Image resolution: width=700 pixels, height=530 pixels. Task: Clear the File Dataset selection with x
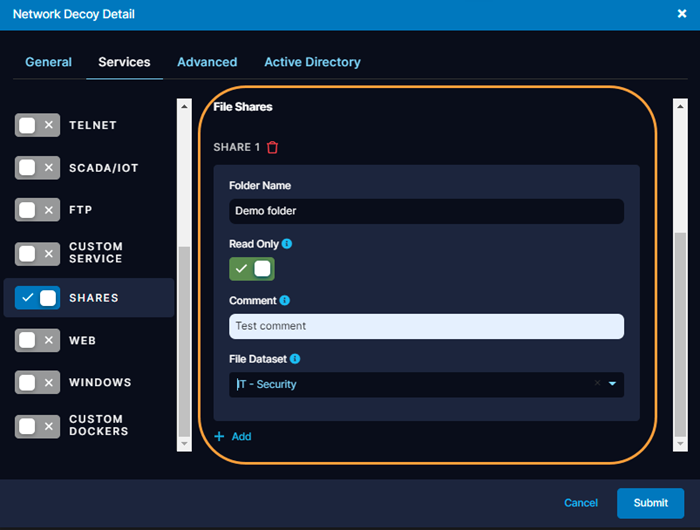coord(597,384)
